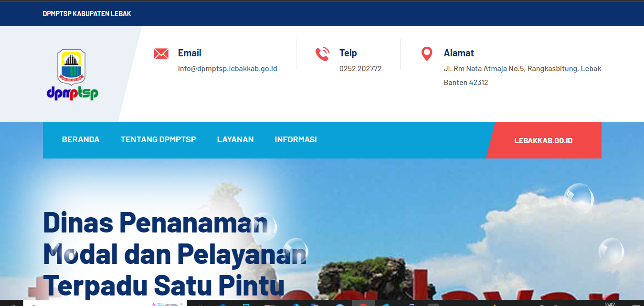Click the Email heading label

[190, 53]
